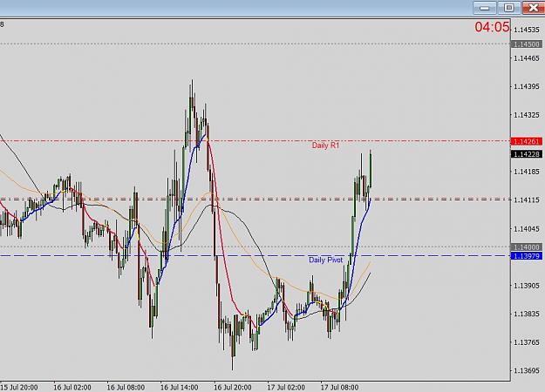This screenshot has height=392, width=545.
Task: Click the 1.13835 price scale value
Action: [x=527, y=314]
